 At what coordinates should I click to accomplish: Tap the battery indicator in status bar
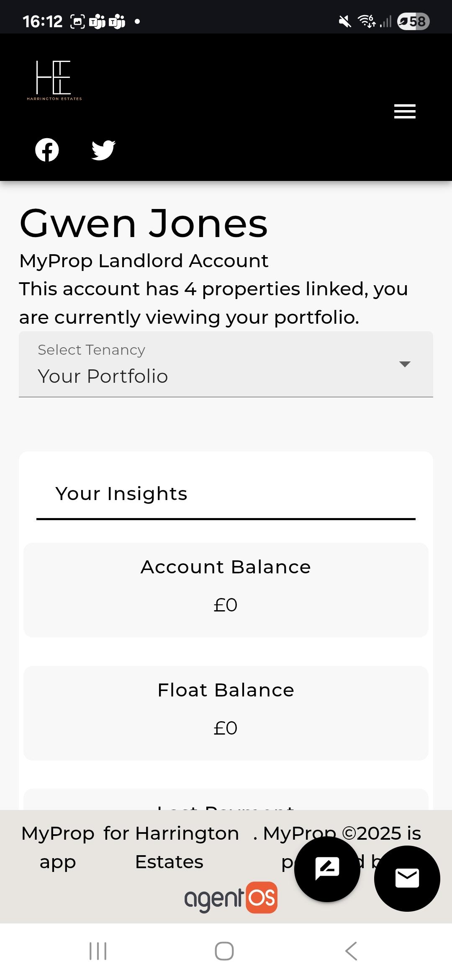[413, 21]
